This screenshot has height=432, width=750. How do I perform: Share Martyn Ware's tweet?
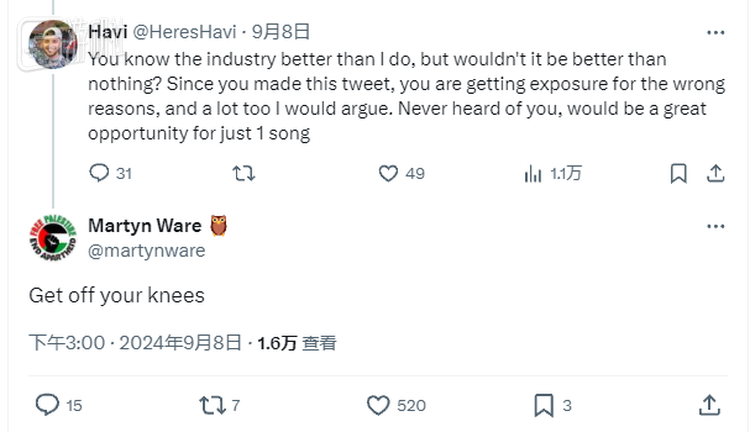(x=709, y=404)
